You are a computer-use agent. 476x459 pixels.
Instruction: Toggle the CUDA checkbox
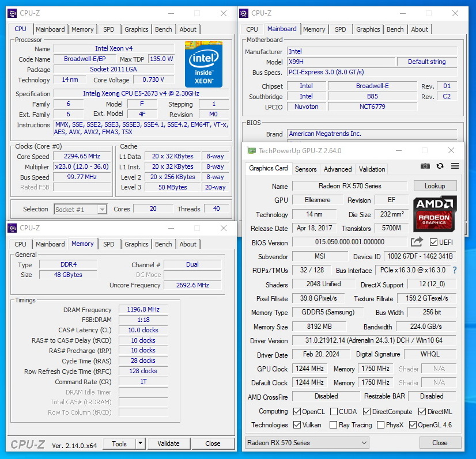point(333,412)
